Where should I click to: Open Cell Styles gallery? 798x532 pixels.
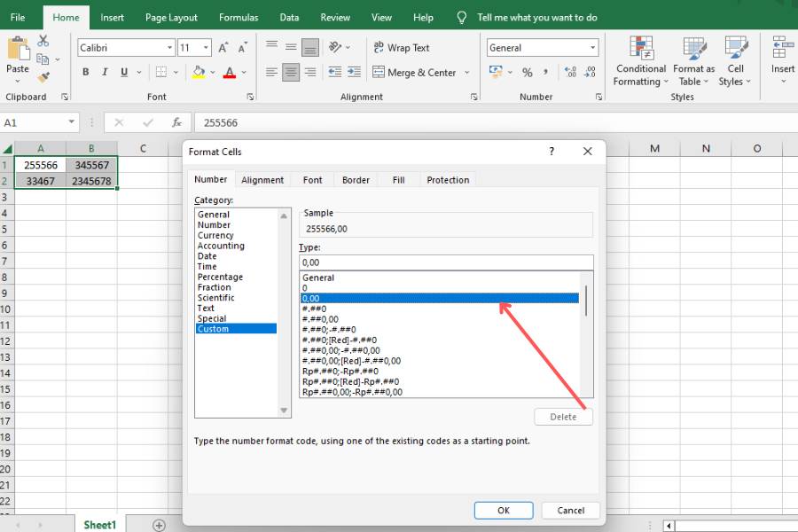(x=735, y=61)
